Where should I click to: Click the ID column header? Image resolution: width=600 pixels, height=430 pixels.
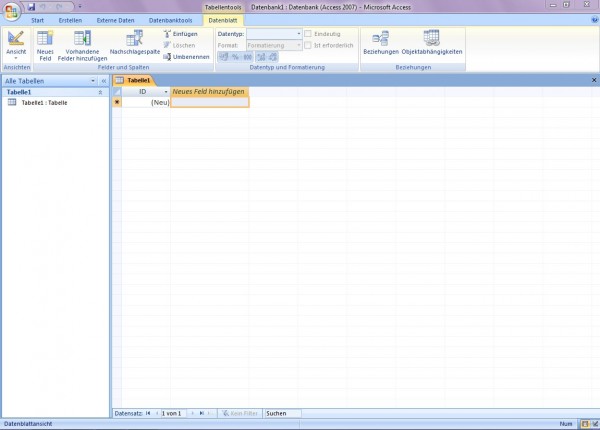click(x=142, y=92)
